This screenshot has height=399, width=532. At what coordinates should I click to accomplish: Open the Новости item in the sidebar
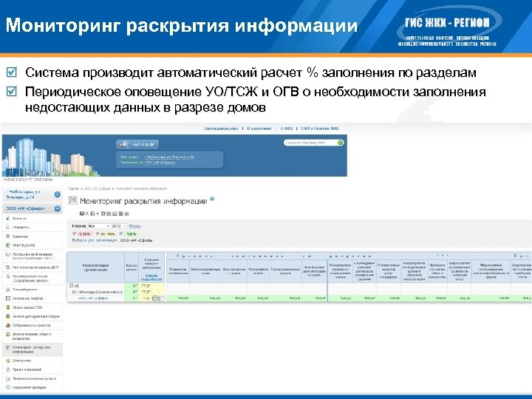click(19, 219)
